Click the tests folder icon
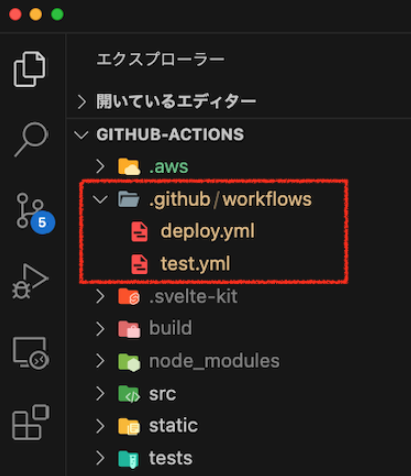Screen dimensions: 411x476 pos(129,459)
